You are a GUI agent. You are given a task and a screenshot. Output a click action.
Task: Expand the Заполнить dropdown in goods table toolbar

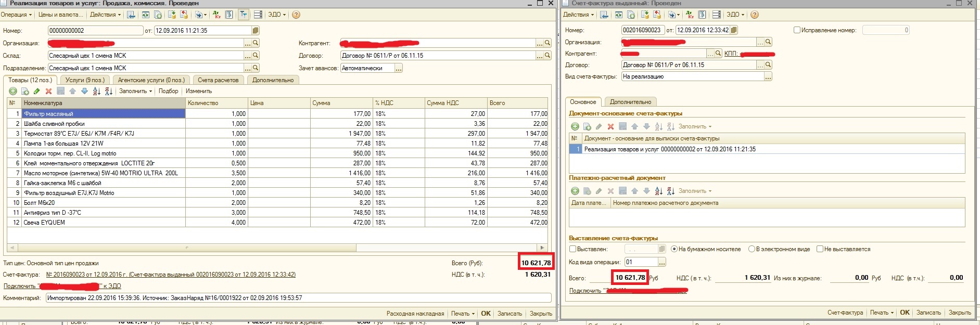pos(135,91)
